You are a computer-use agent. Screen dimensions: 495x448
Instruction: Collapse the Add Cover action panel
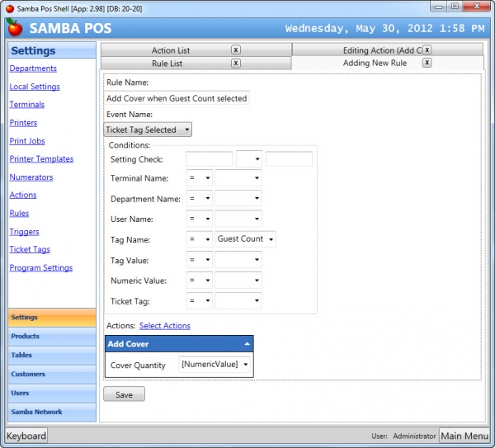pyautogui.click(x=247, y=344)
